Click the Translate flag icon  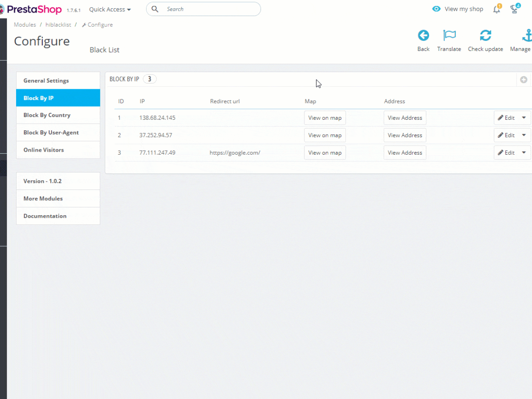click(x=449, y=35)
